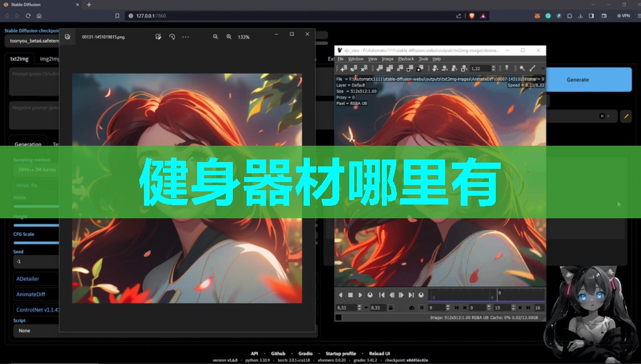Switch to the img2img tab
Image resolution: width=641 pixels, height=364 pixels.
click(x=49, y=59)
